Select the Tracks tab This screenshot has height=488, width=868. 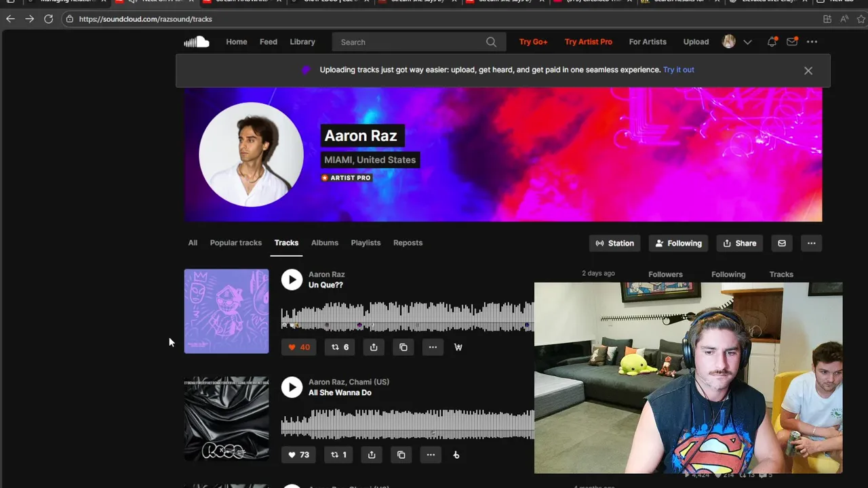point(286,243)
